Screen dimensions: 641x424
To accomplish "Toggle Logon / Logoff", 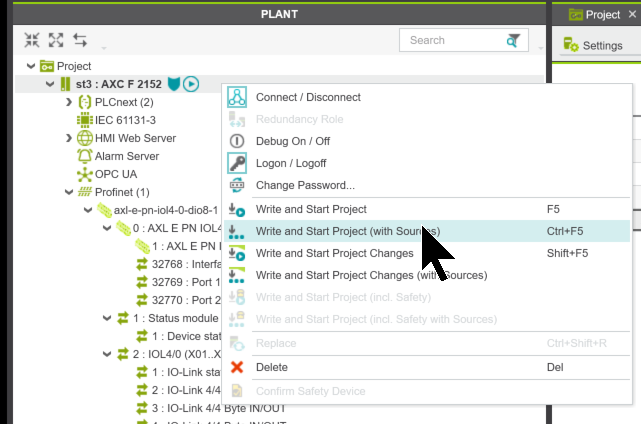I will [x=293, y=163].
